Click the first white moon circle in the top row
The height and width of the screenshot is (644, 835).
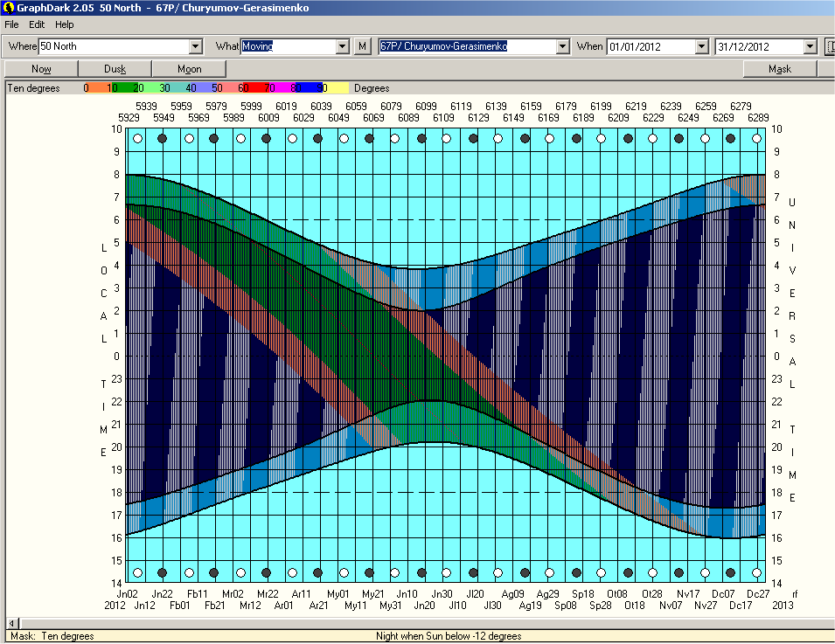tap(136, 138)
